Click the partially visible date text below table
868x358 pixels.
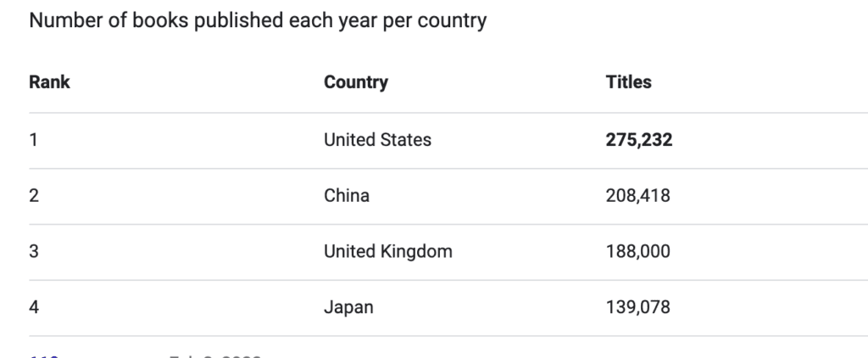(214, 355)
